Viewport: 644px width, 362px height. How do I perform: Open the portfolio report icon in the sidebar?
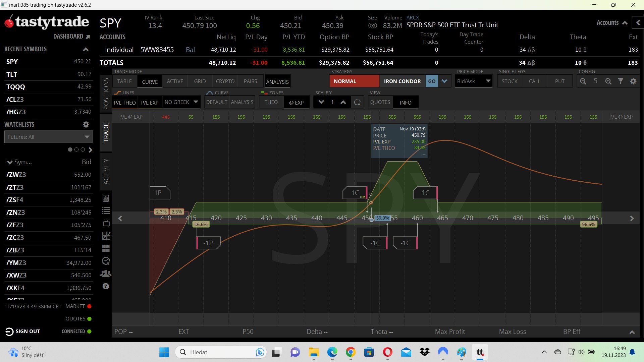coord(106,198)
